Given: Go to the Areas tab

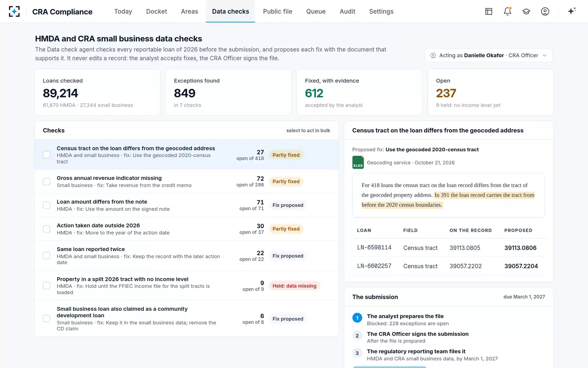Looking at the screenshot, I should click(x=189, y=11).
